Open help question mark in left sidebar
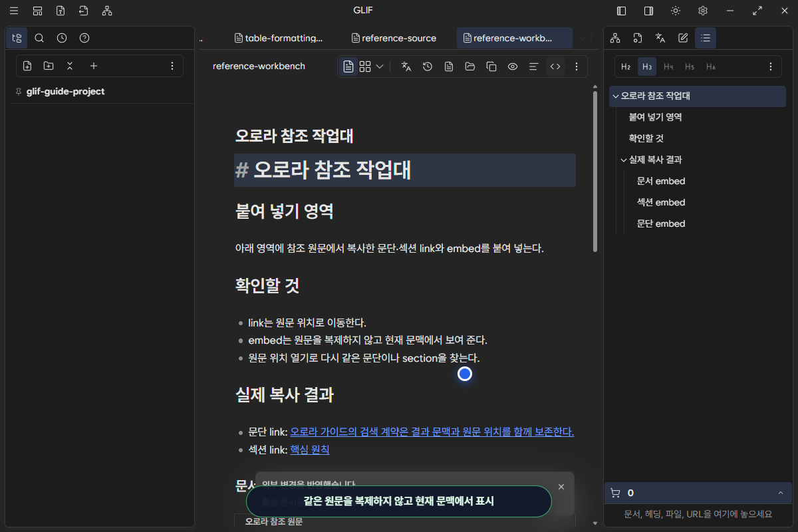This screenshot has height=532, width=798. [x=84, y=38]
